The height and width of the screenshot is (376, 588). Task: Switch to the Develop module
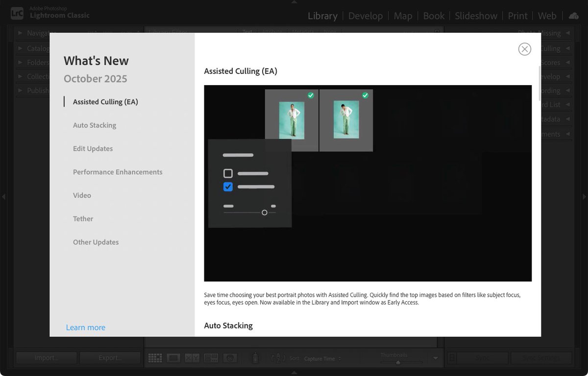coord(366,16)
